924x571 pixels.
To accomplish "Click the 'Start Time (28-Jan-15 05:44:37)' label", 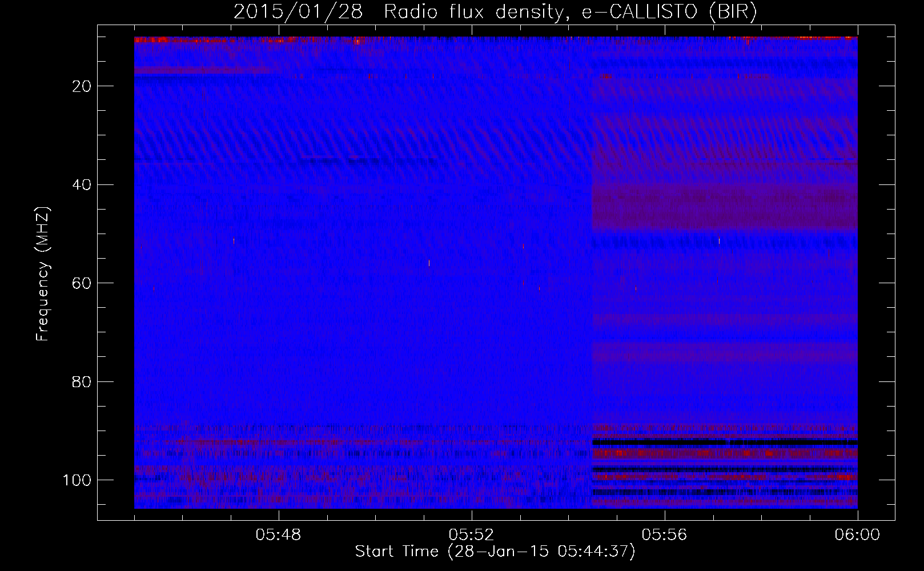I will 495,552.
